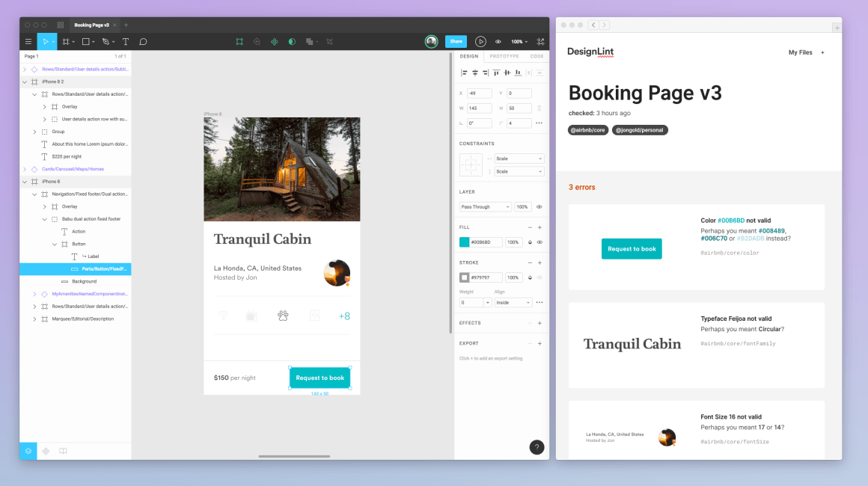Click the Share button
Viewport: 868px width, 486px height.
[x=456, y=41]
